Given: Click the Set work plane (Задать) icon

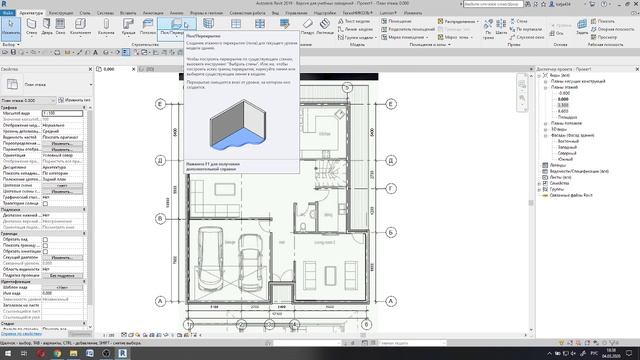Looking at the screenshot, I should (x=582, y=28).
